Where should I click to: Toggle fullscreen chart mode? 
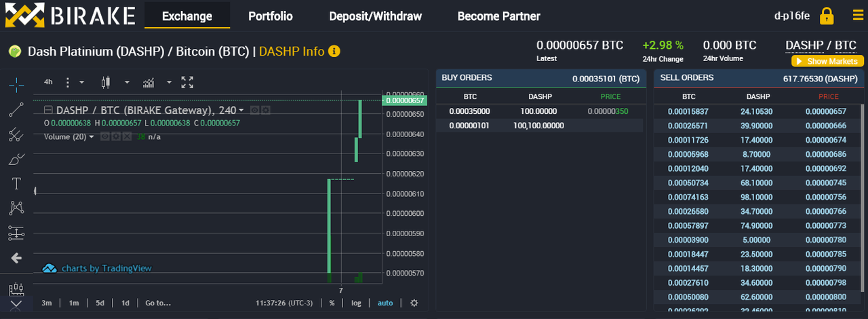(188, 83)
